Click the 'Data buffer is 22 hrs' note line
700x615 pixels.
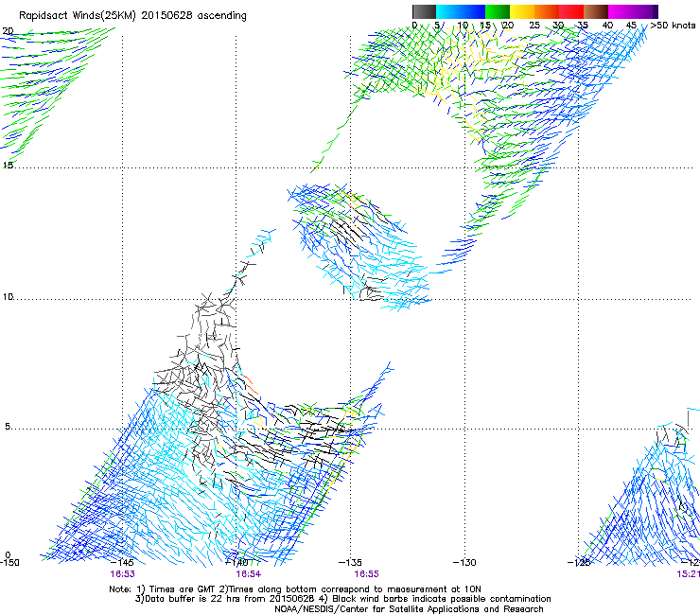coord(342,599)
